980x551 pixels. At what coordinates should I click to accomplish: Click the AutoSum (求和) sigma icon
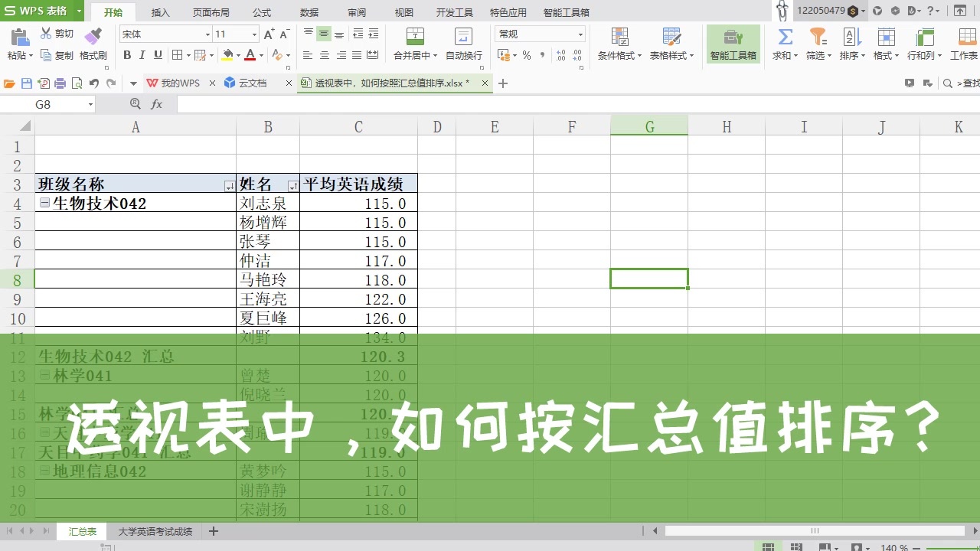785,36
